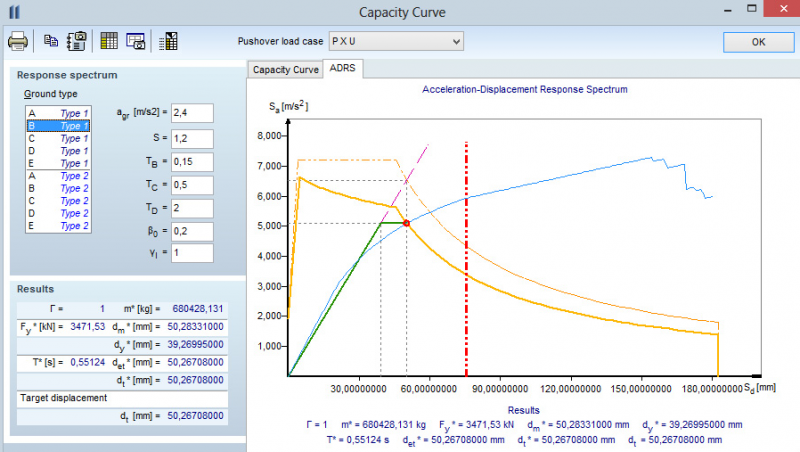Edit the TB field 0,15
Image resolution: width=800 pixels, height=452 pixels.
(x=192, y=162)
